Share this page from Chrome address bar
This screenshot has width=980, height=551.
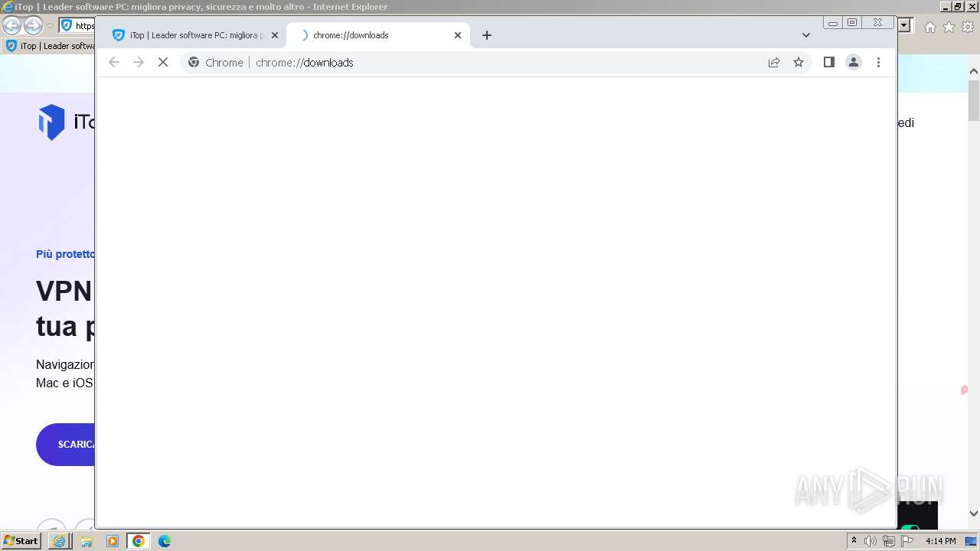(774, 63)
